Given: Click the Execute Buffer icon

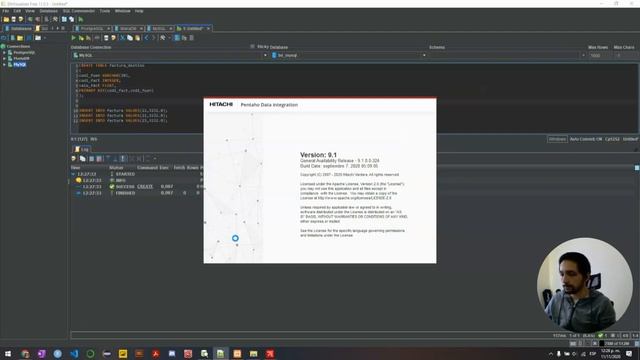Looking at the screenshot, I should [x=88, y=38].
